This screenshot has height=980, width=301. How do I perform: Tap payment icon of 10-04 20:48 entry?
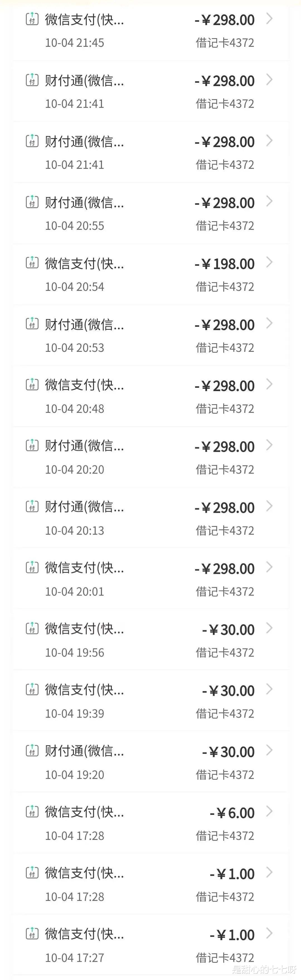point(32,385)
